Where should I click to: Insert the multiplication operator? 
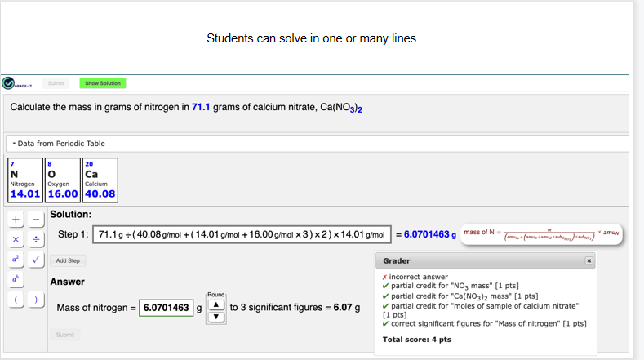coord(16,240)
